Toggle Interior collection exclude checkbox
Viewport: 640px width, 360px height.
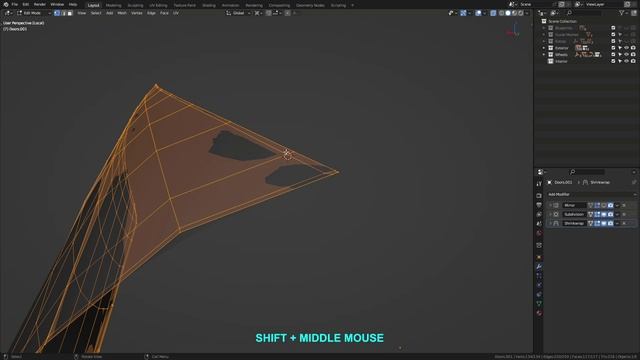coord(613,61)
